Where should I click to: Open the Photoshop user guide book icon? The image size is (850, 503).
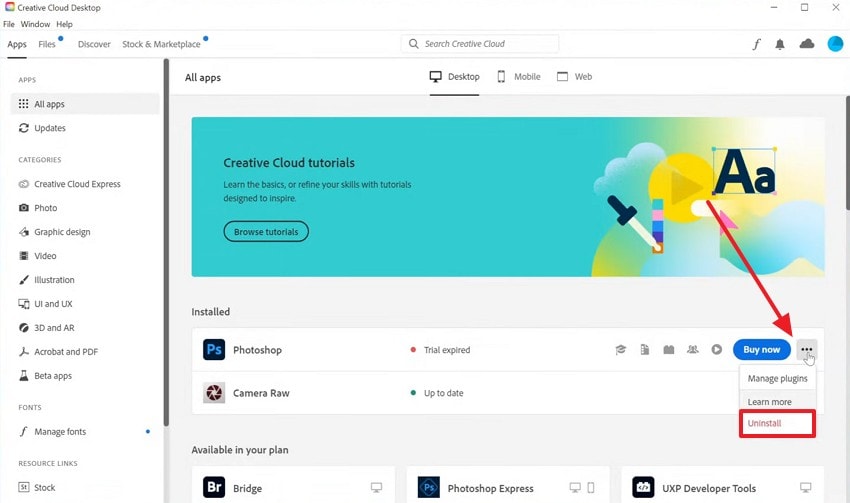click(668, 350)
